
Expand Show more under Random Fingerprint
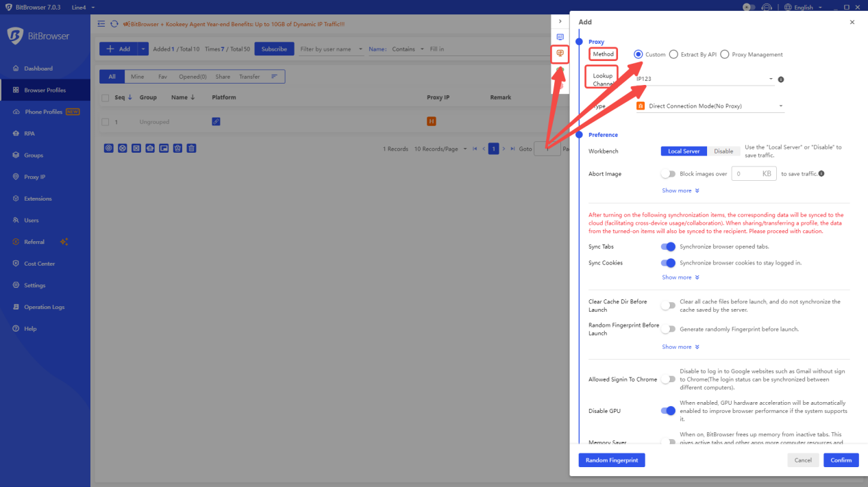click(x=680, y=347)
